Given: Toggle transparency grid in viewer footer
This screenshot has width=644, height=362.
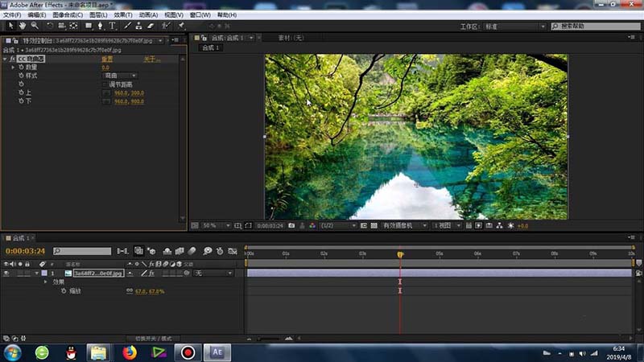Looking at the screenshot, I should (x=374, y=226).
